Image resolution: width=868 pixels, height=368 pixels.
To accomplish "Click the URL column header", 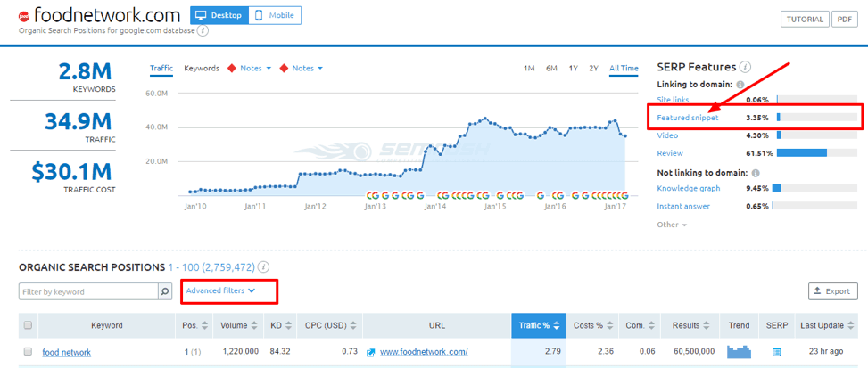I will pyautogui.click(x=437, y=325).
